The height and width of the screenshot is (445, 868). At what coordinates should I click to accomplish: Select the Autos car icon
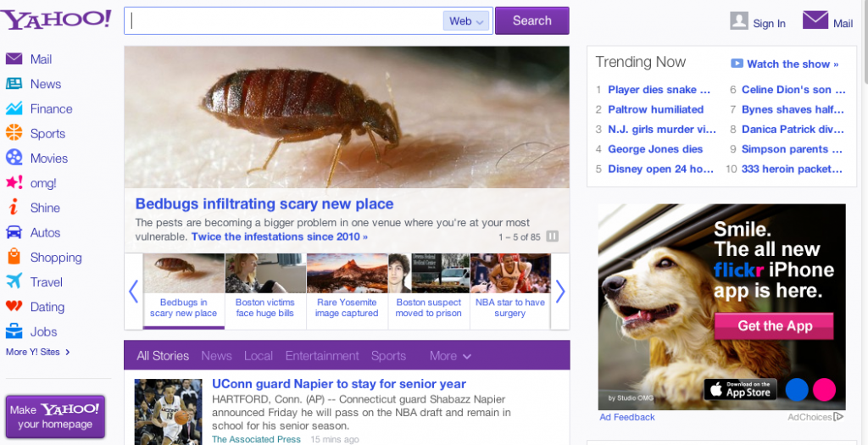[x=14, y=232]
